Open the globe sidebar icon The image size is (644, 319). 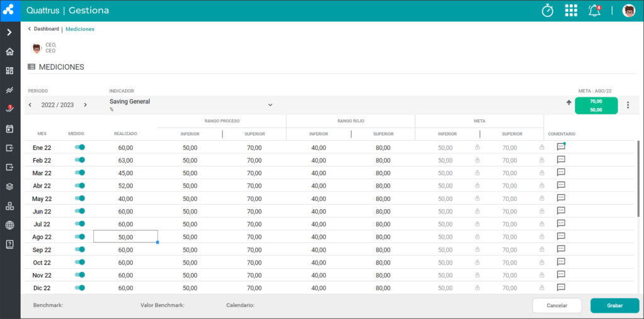pyautogui.click(x=10, y=225)
